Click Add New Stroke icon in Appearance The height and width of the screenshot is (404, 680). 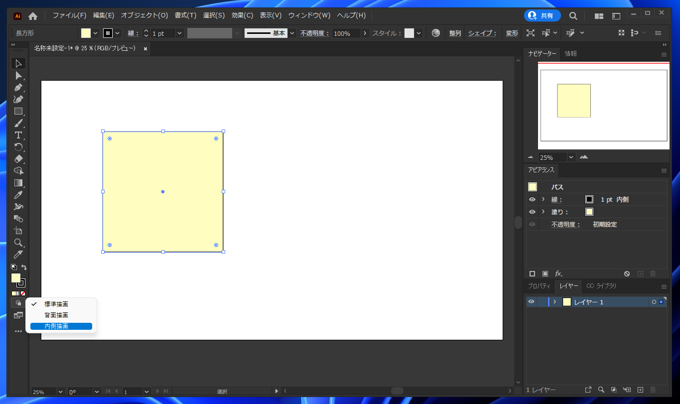532,274
